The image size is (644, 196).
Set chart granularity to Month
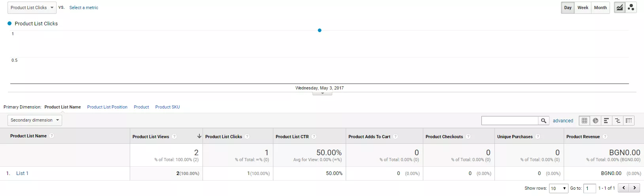click(x=600, y=8)
